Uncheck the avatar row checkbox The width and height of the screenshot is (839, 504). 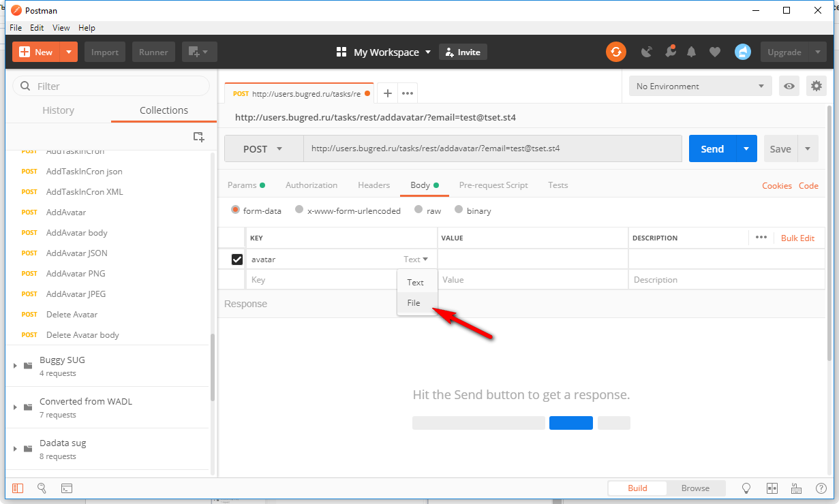point(237,259)
